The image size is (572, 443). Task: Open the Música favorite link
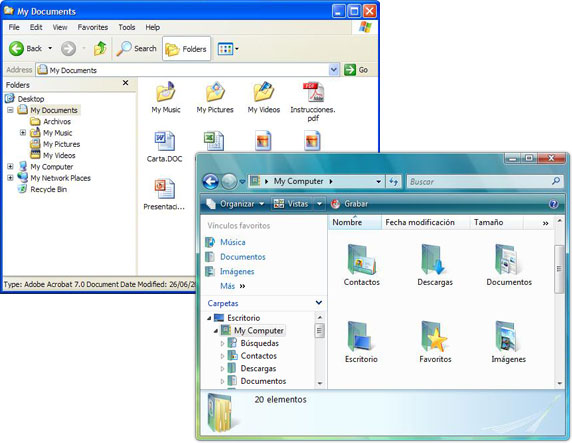233,242
